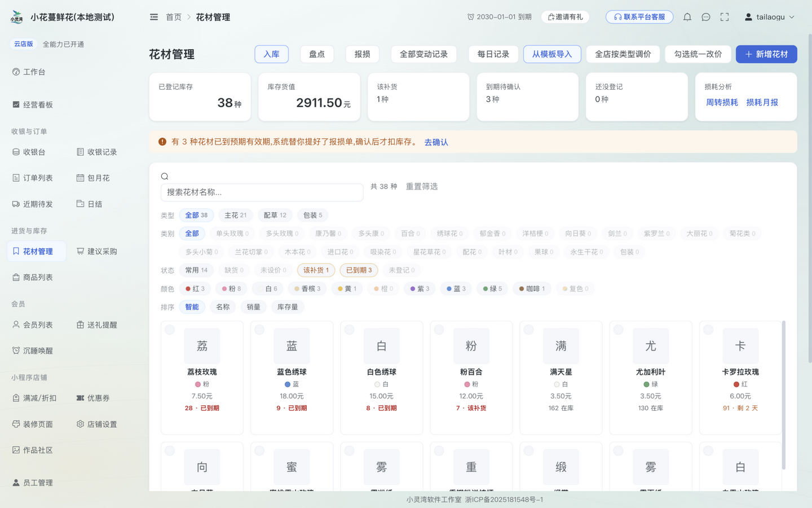Filter type by 主花
The height and width of the screenshot is (508, 812).
[235, 215]
